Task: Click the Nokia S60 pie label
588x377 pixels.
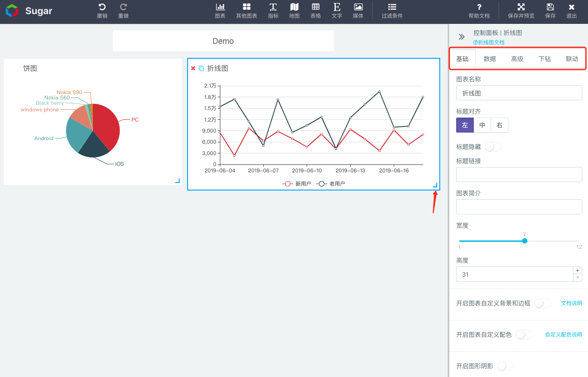Action: 57,98
